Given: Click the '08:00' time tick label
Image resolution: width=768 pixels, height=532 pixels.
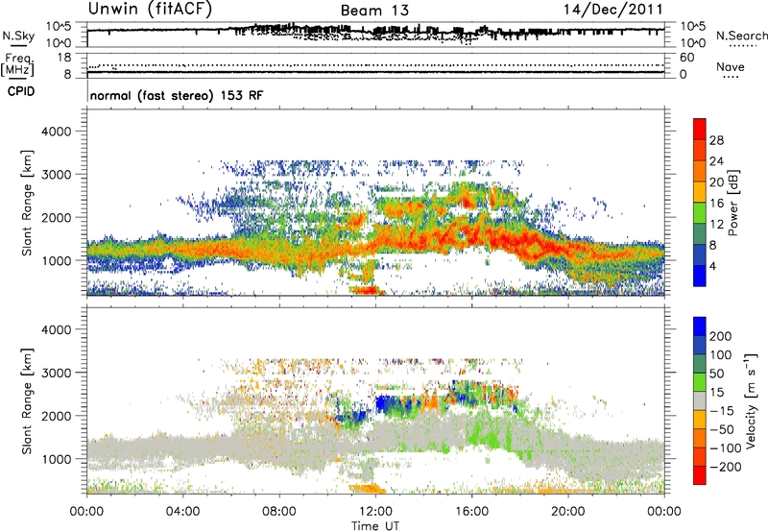Looking at the screenshot, I should point(279,512).
